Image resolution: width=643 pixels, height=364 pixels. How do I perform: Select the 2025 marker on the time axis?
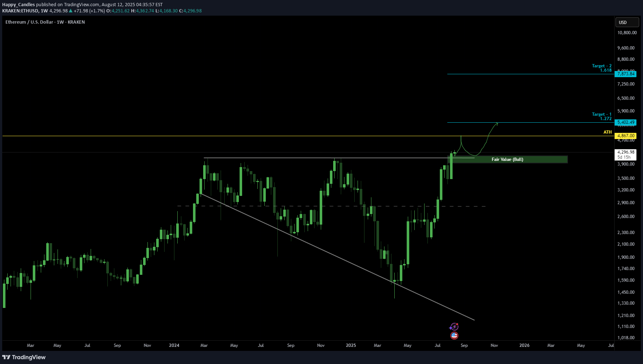[x=351, y=345]
